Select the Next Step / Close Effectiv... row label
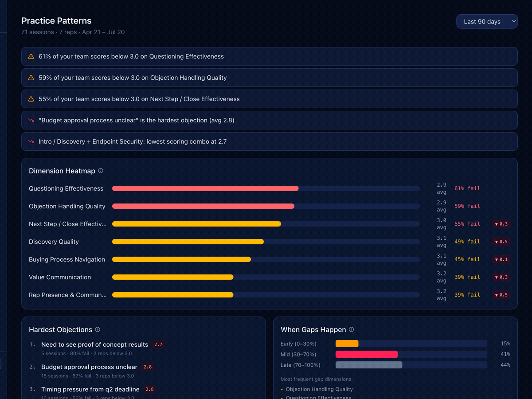The image size is (532, 399). [67, 224]
